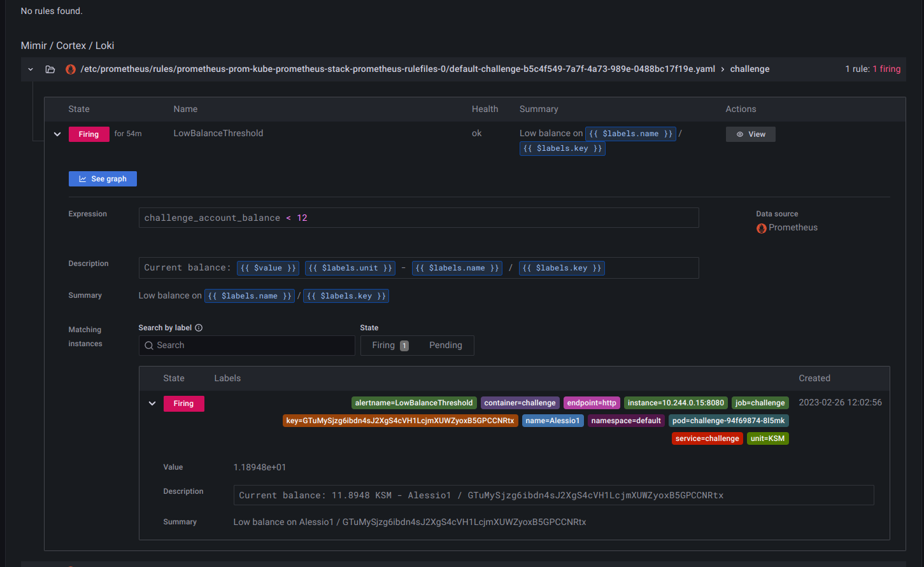This screenshot has width=924, height=567.
Task: Click the for 54m duration text
Action: click(128, 134)
